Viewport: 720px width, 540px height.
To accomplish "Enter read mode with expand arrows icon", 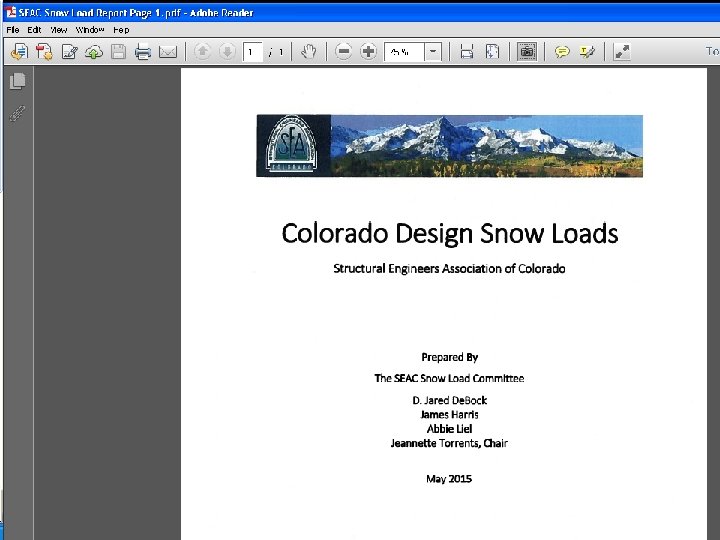I will tap(622, 51).
